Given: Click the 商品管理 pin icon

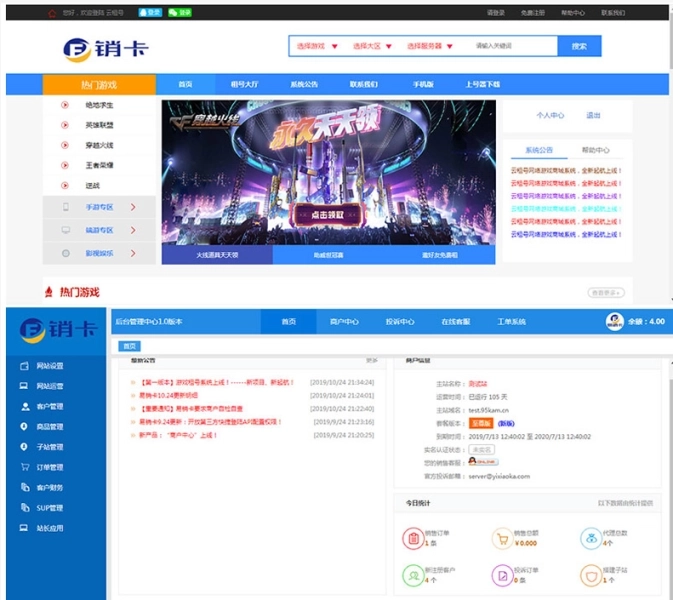Looking at the screenshot, I should pos(24,426).
